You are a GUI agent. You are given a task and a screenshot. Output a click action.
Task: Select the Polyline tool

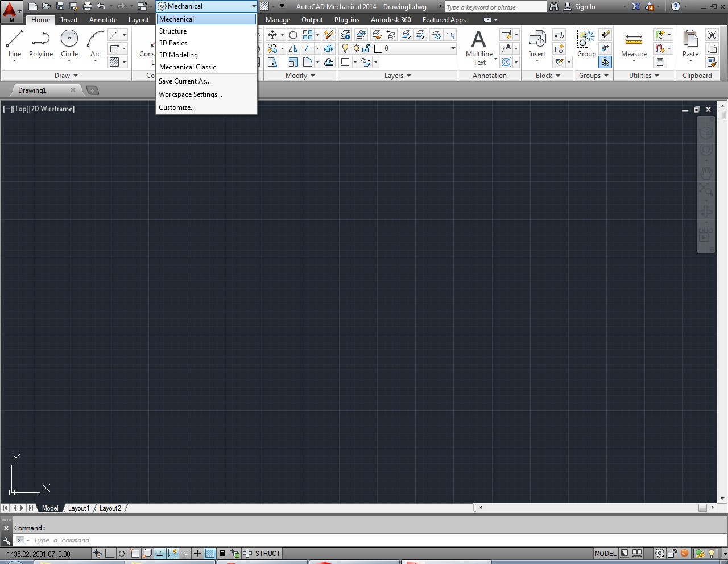tap(41, 44)
